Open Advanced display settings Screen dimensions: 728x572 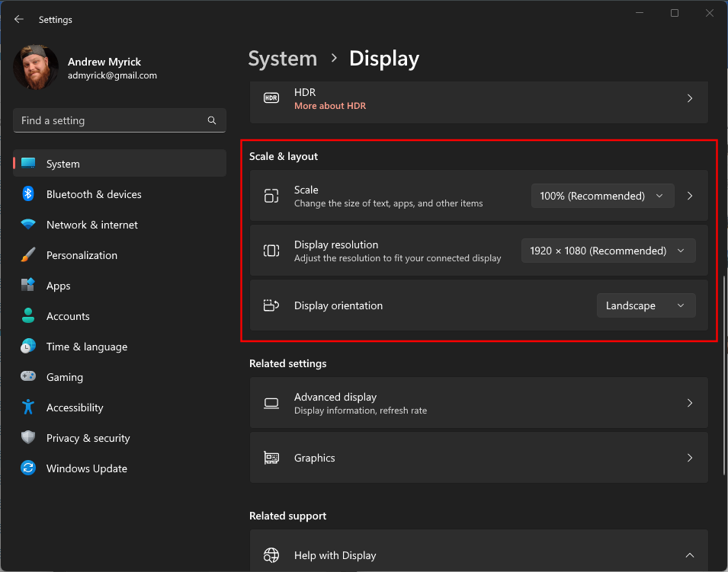tap(478, 403)
